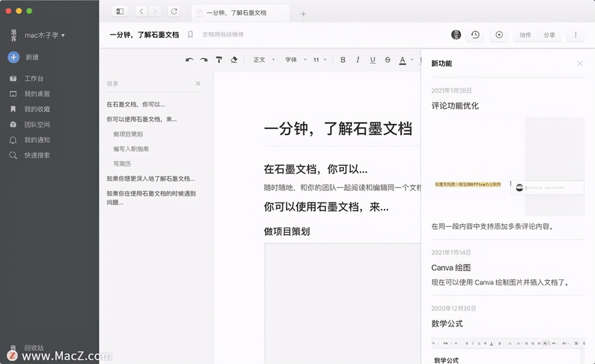
Task: Click the sidebar panel toggle icon
Action: 120,11
